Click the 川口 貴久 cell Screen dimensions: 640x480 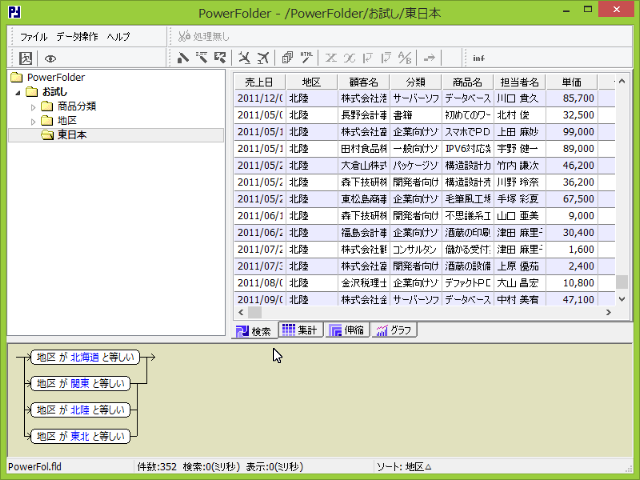click(x=519, y=98)
